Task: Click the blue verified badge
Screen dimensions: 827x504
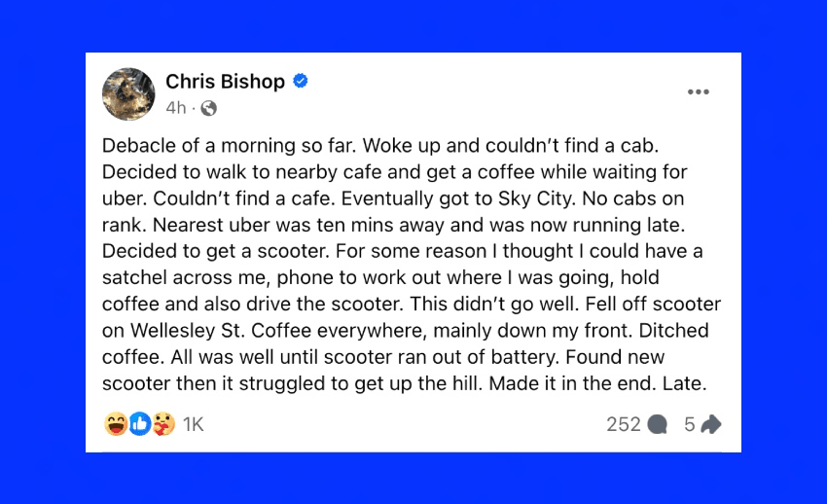Action: [x=302, y=82]
